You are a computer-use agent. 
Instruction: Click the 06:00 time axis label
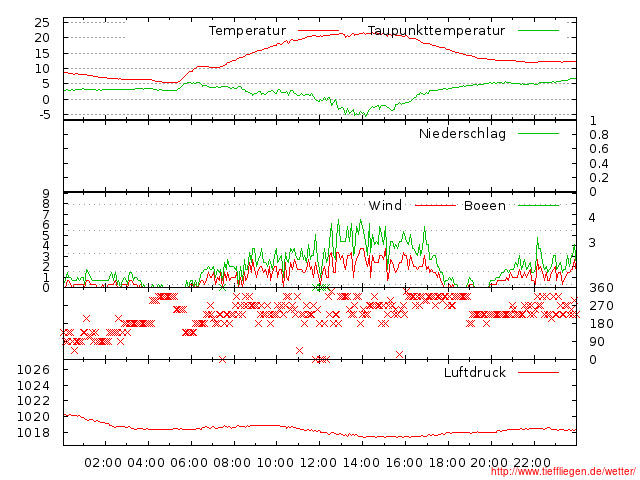(x=189, y=463)
